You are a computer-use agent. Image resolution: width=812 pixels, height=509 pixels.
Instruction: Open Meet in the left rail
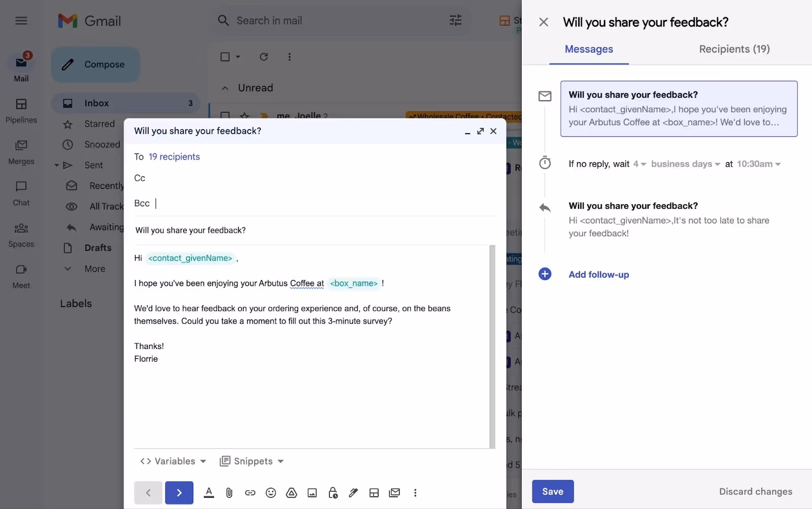point(21,276)
